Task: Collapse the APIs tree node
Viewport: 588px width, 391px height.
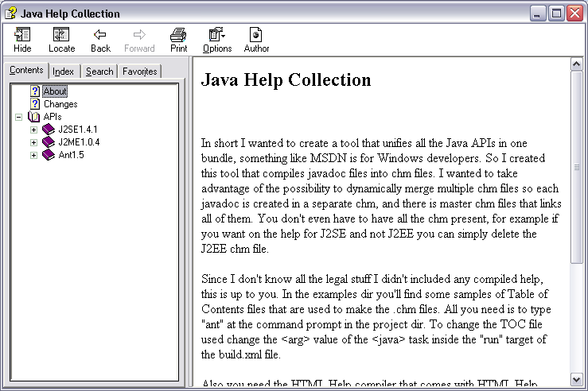Action: [x=18, y=117]
